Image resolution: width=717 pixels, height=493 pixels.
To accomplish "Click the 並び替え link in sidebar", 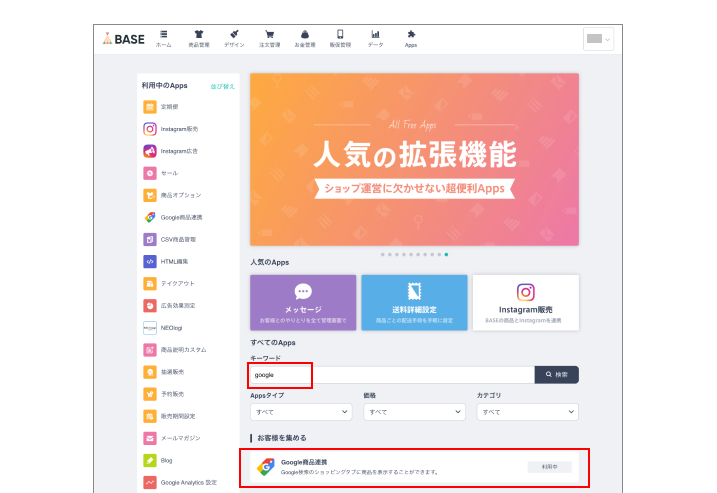I will click(222, 86).
